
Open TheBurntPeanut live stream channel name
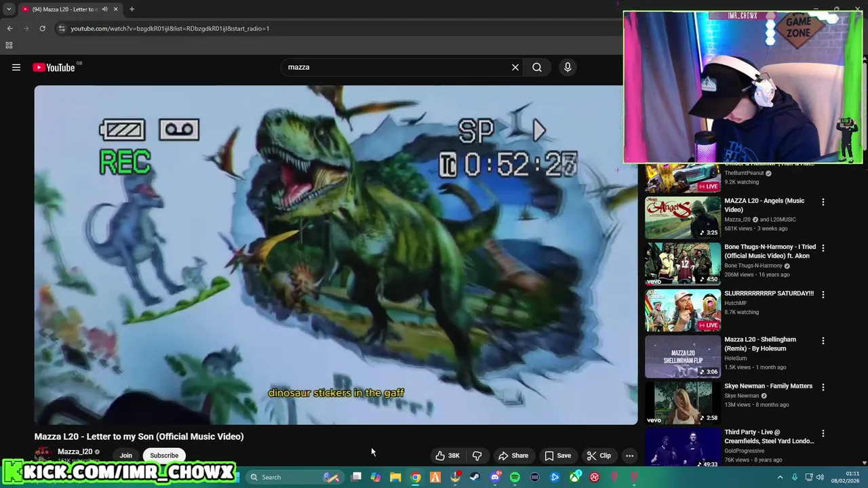tap(744, 174)
